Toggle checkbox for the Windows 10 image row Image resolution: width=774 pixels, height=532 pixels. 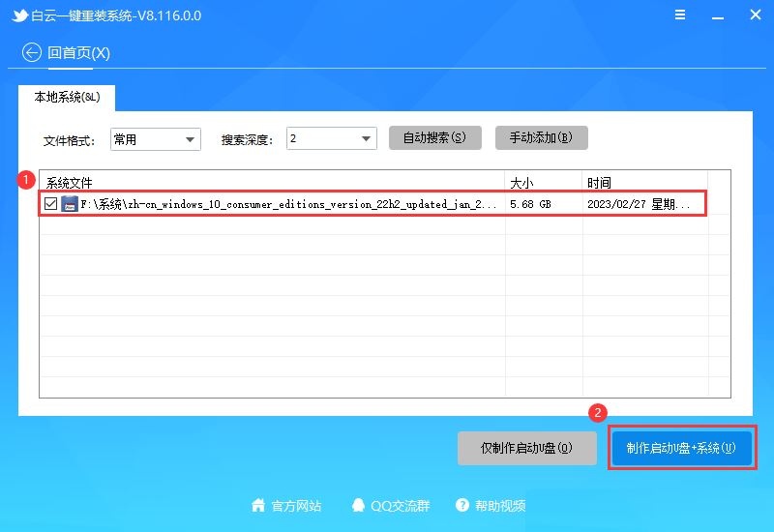pos(50,203)
